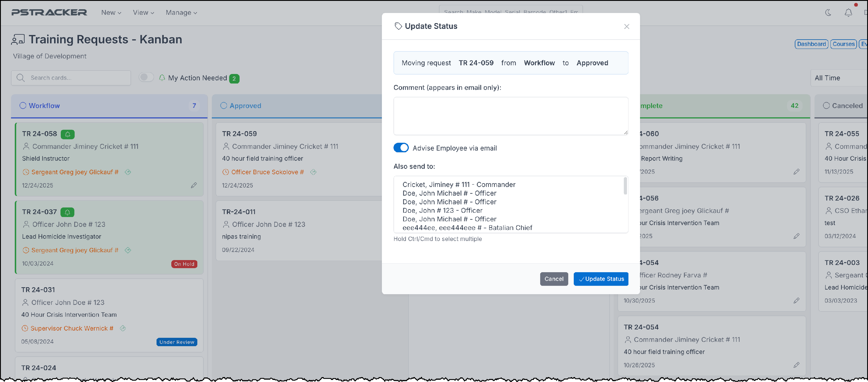Image resolution: width=868 pixels, height=382 pixels.
Task: Open the All Time filter dropdown
Action: point(839,78)
